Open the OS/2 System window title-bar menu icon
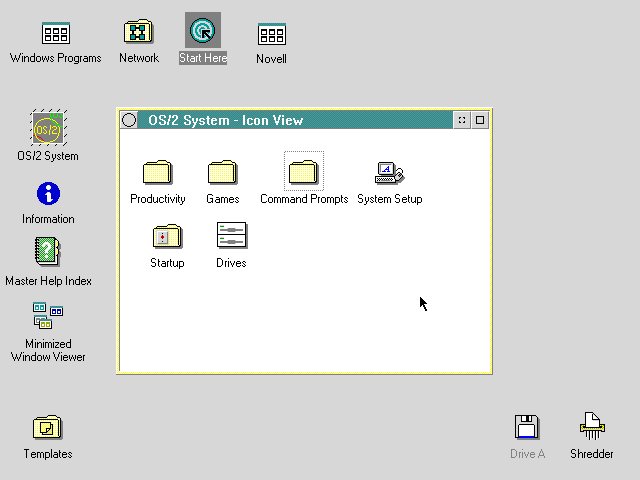 (129, 120)
